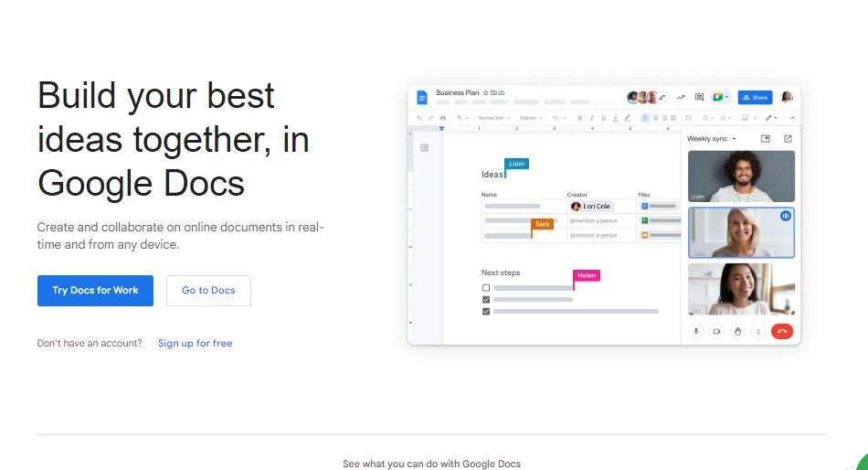Click the Try Docs for Work button
Image resolution: width=868 pixels, height=470 pixels.
pos(95,291)
